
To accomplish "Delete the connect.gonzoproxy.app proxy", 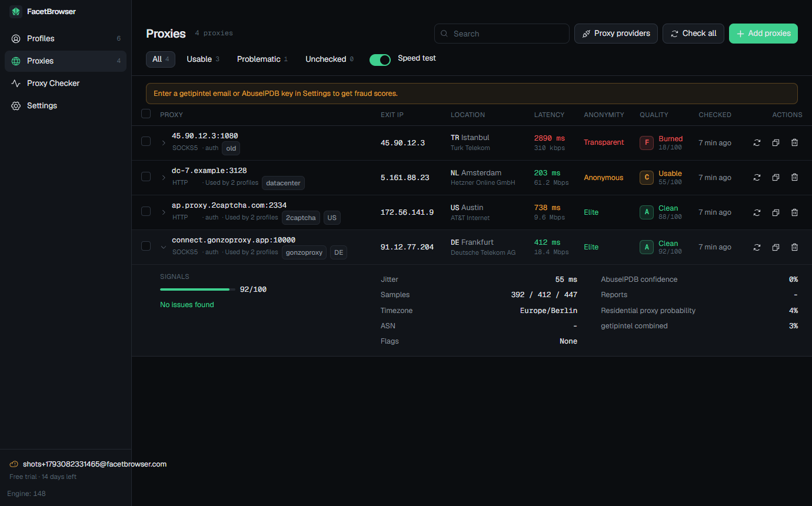I will (x=794, y=247).
